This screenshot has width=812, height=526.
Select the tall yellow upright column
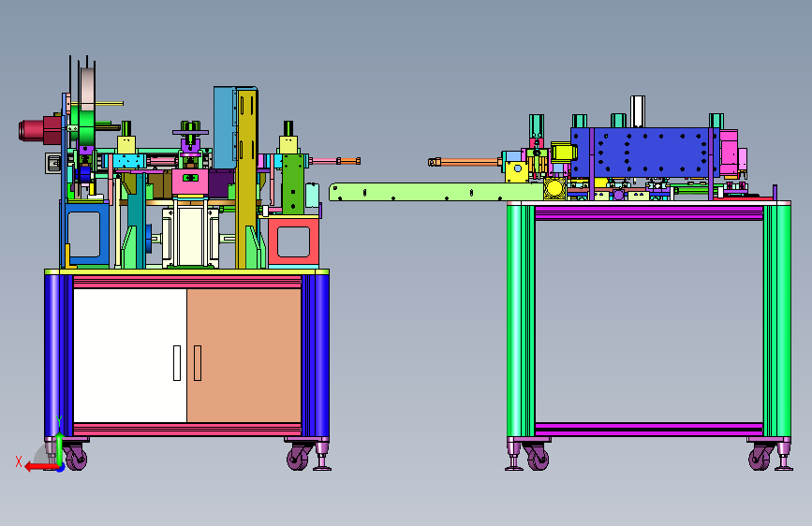[247, 179]
